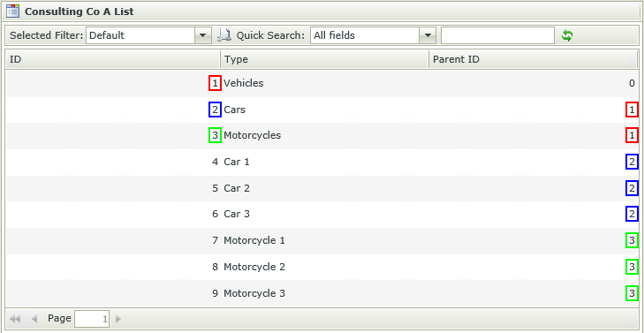Click the list icon beside Consulting Co A List
The image size is (644, 333).
coord(12,11)
